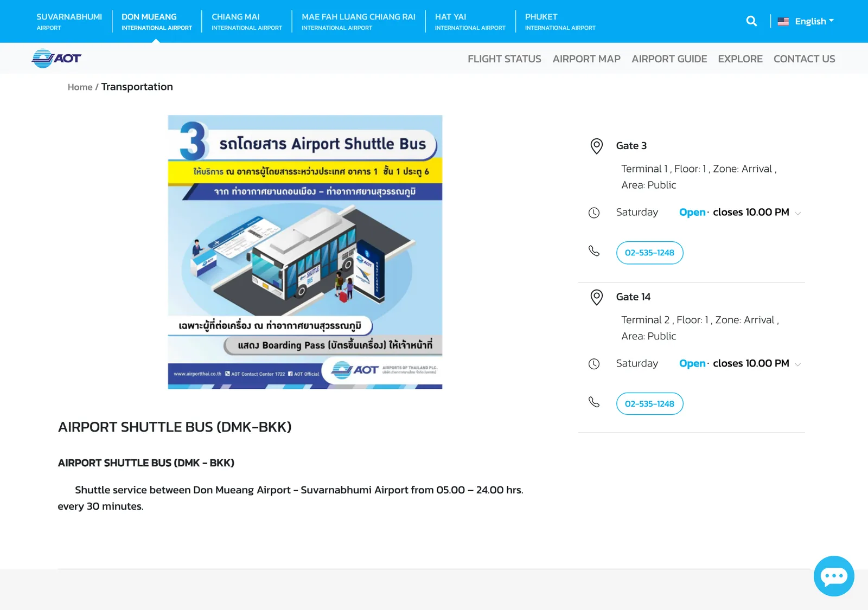Open the Airport Map menu

click(586, 59)
